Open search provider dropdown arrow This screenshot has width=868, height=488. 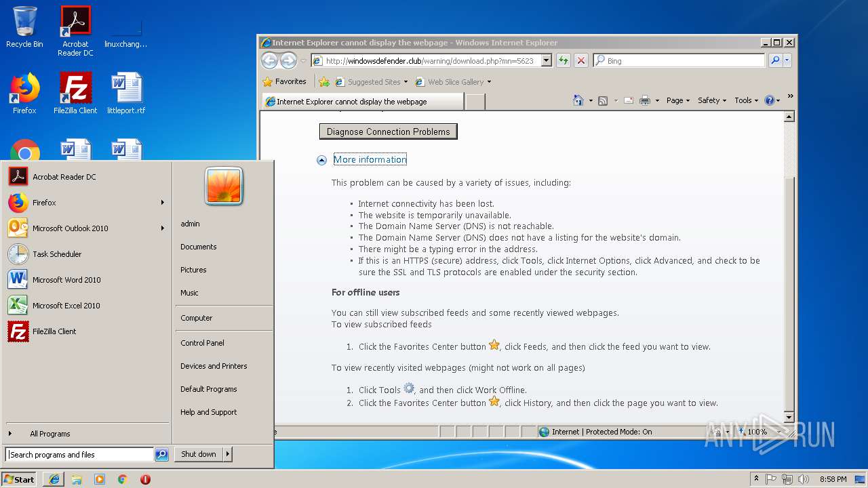pos(787,60)
